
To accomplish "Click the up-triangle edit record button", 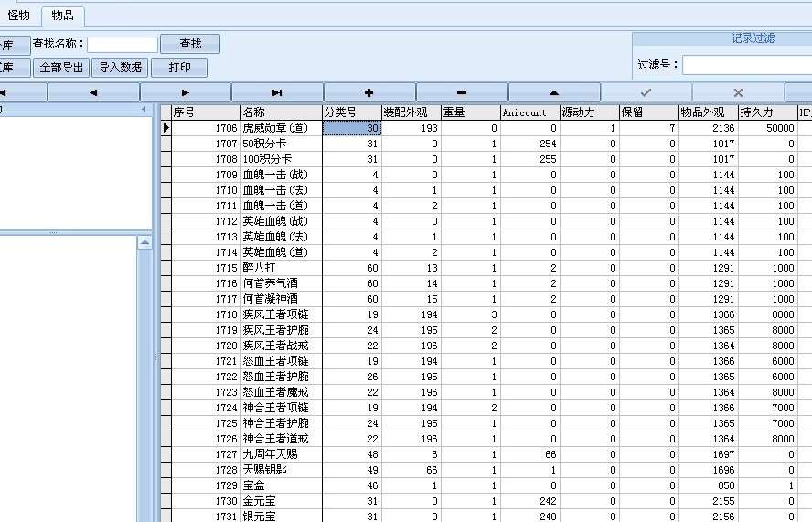I will 554,92.
